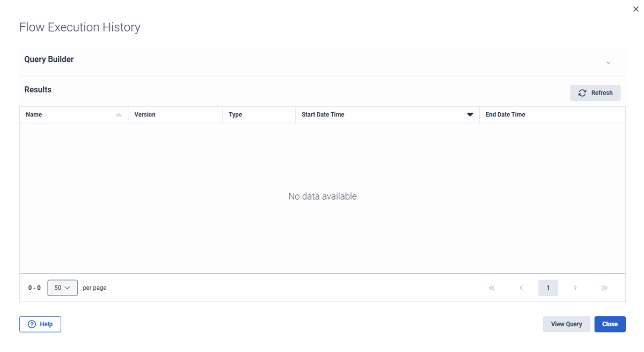The width and height of the screenshot is (644, 352).
Task: Click the Version column header
Action: click(145, 115)
